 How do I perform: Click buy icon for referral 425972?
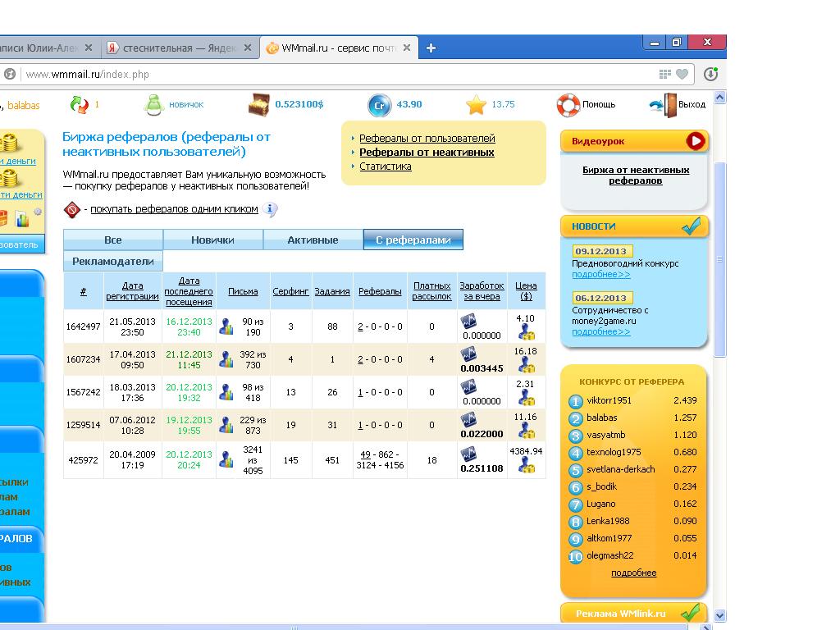[x=526, y=466]
